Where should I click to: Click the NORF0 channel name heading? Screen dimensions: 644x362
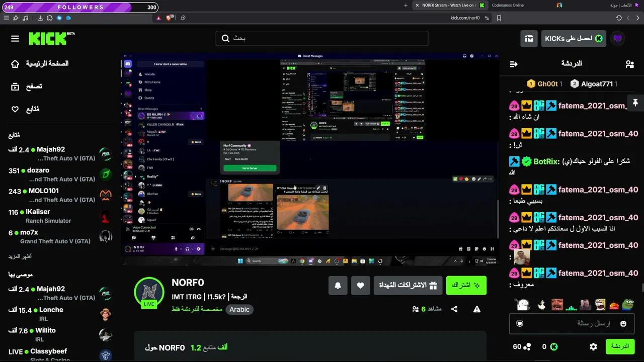(x=188, y=283)
